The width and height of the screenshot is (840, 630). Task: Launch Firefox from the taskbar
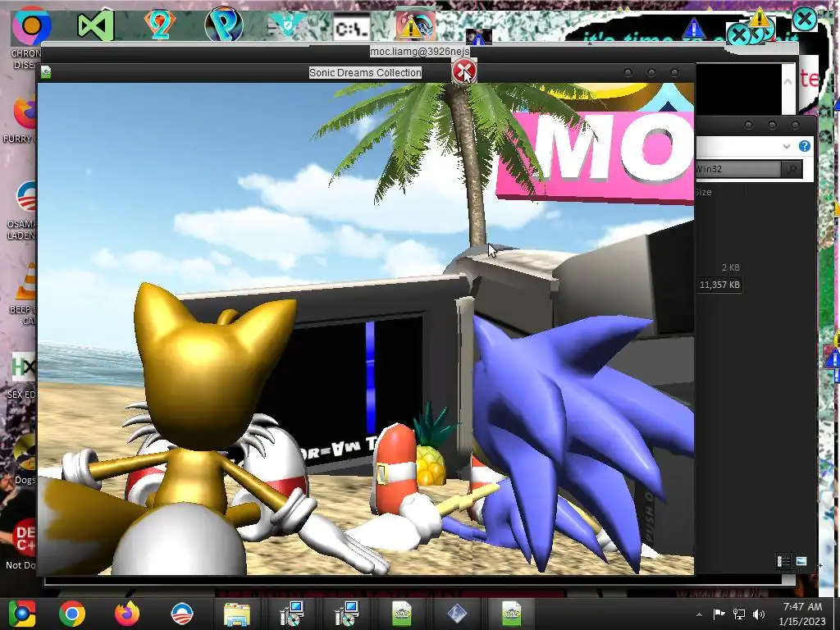[127, 614]
